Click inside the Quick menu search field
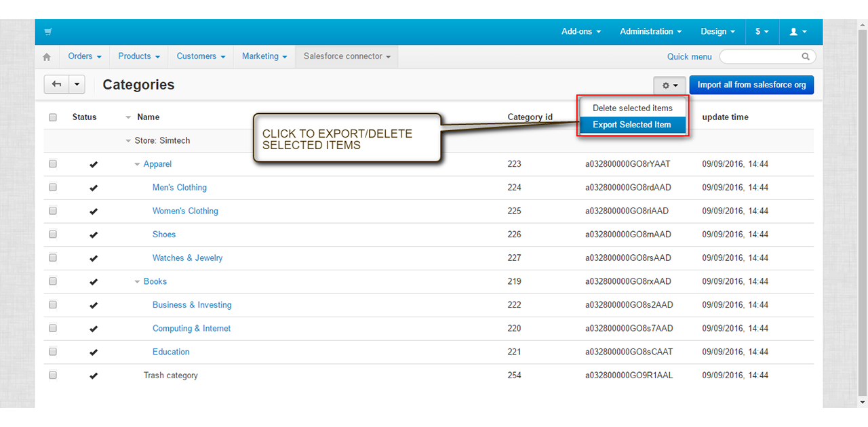This screenshot has height=427, width=868. [759, 57]
